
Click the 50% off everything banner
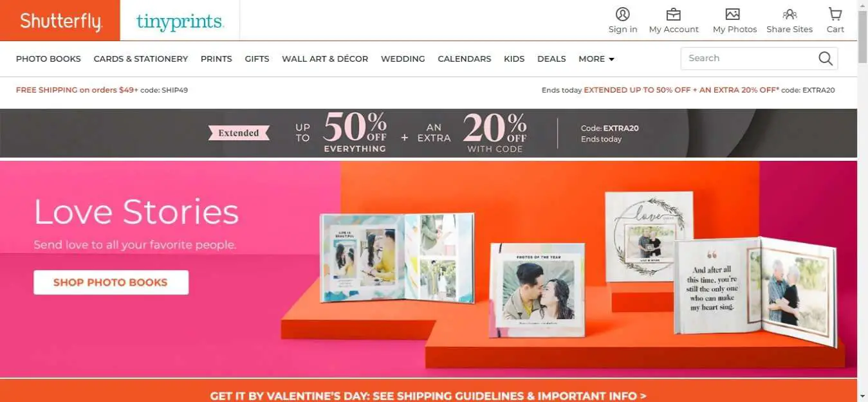click(429, 133)
